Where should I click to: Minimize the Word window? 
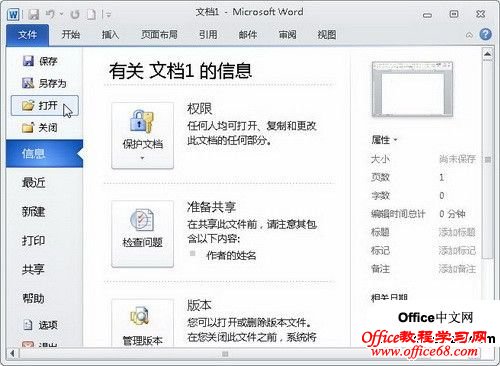tap(427, 15)
